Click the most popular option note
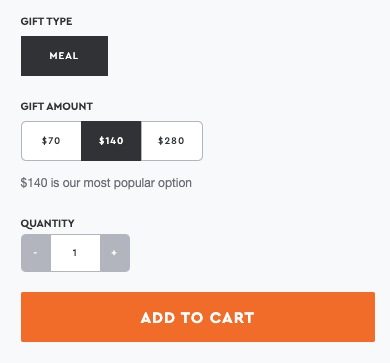 coord(106,183)
